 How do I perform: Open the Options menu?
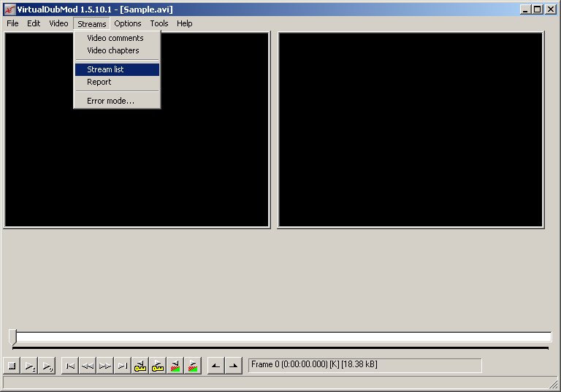(128, 23)
